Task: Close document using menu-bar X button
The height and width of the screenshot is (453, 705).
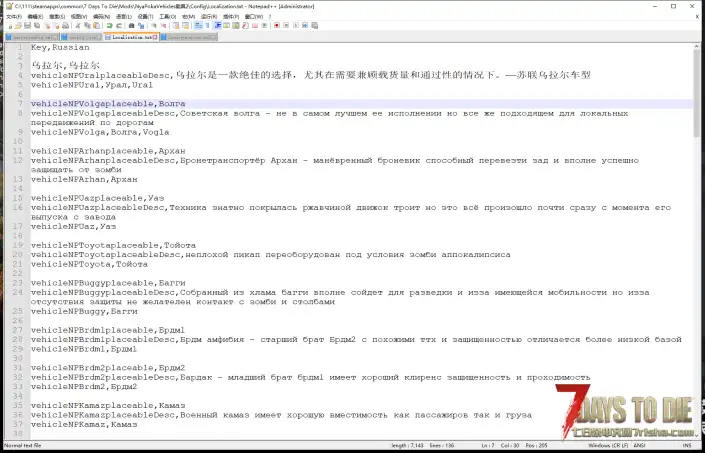Action: tap(697, 17)
